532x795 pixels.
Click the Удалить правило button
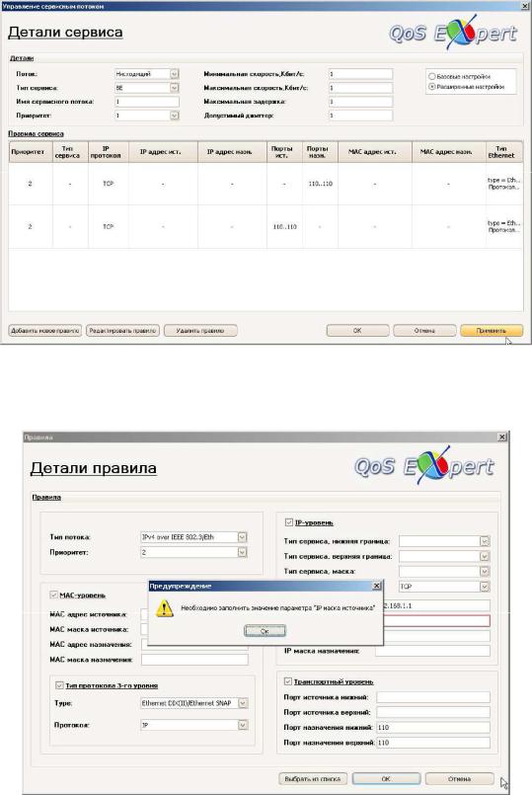coord(200,331)
